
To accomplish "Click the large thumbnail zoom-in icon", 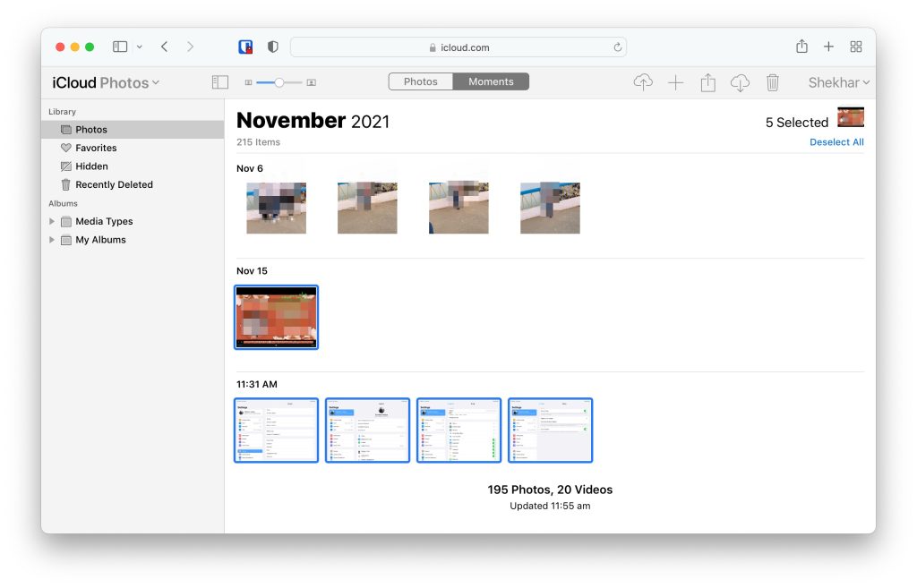I will point(311,82).
